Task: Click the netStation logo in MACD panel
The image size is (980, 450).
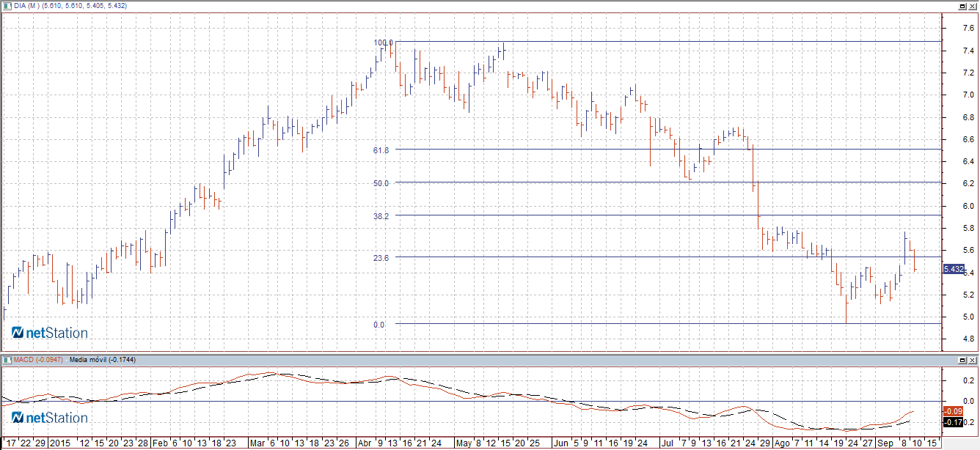Action: [x=49, y=418]
